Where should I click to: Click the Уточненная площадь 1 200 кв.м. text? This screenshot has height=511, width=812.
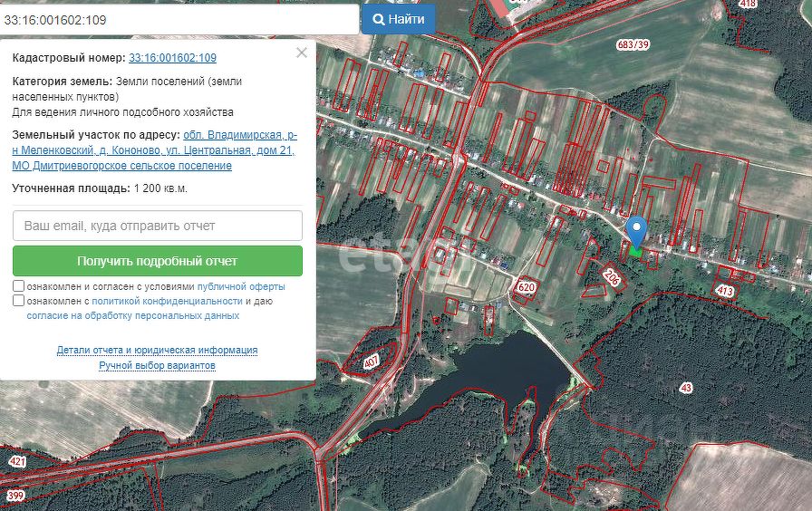coord(100,188)
